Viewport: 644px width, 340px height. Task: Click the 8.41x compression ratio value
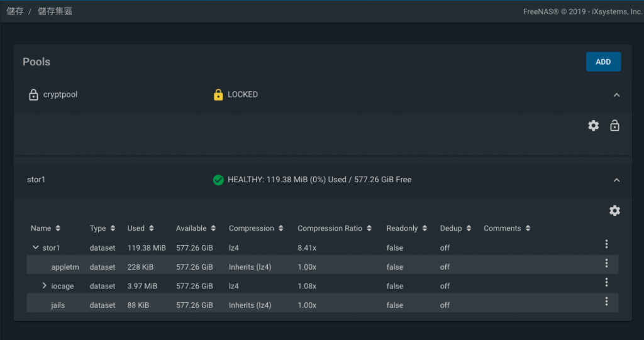[307, 248]
